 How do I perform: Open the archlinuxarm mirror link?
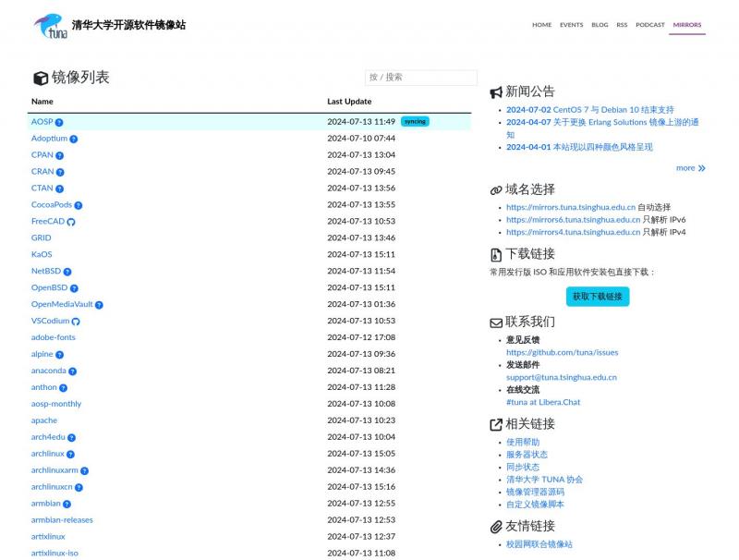click(x=55, y=470)
